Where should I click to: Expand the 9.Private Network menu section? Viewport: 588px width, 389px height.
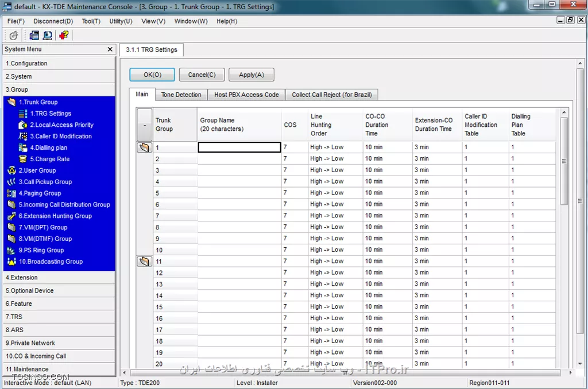pyautogui.click(x=59, y=343)
